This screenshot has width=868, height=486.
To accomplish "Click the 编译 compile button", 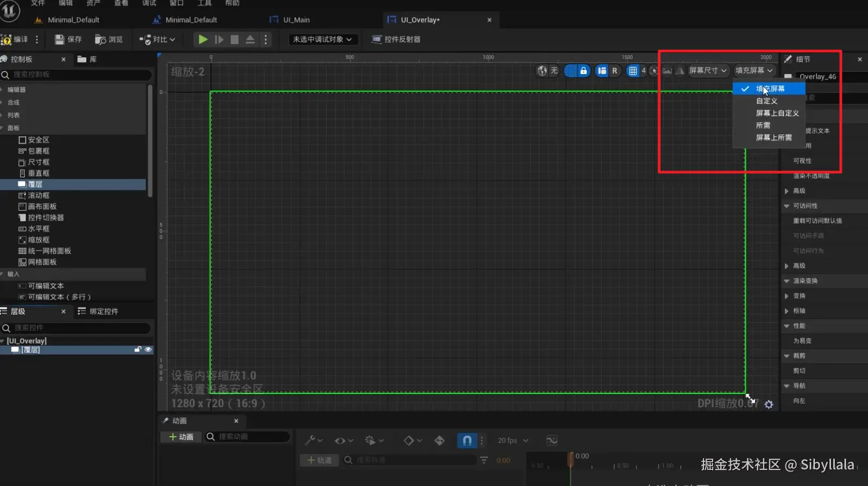I will coord(14,40).
